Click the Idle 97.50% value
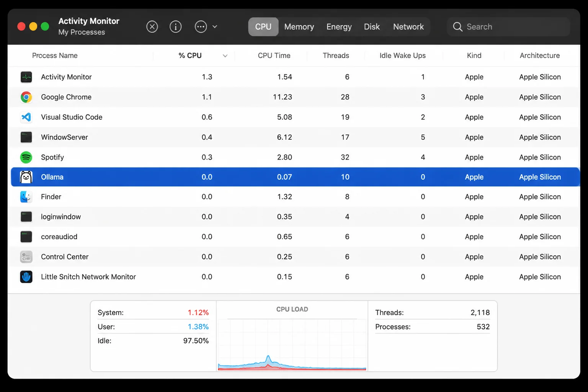 pyautogui.click(x=196, y=341)
